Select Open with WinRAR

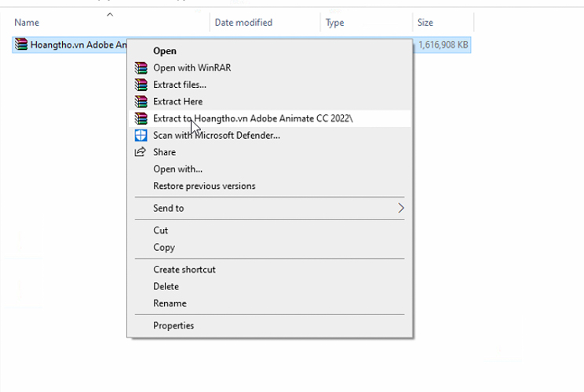coord(269,67)
